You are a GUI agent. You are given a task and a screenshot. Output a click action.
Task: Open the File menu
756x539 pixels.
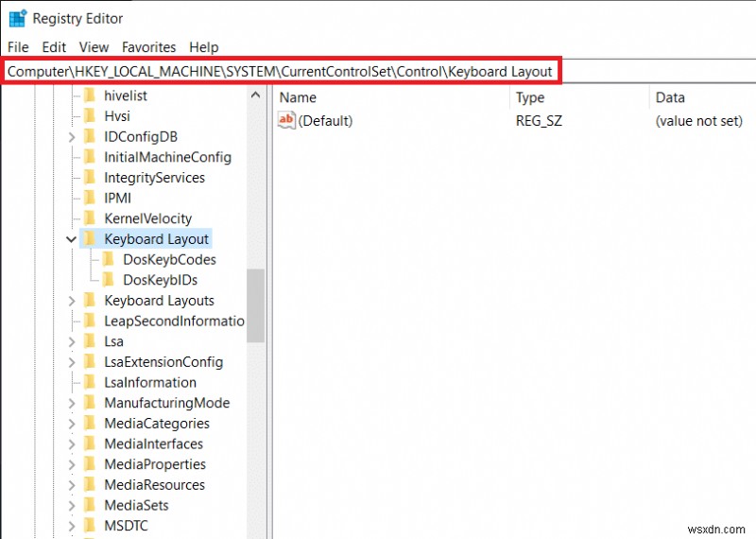[x=18, y=47]
